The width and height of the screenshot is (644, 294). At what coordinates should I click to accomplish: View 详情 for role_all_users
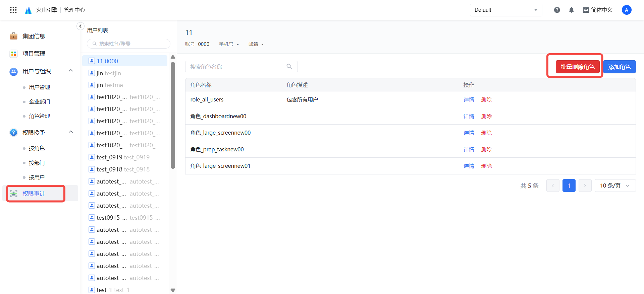(x=469, y=100)
